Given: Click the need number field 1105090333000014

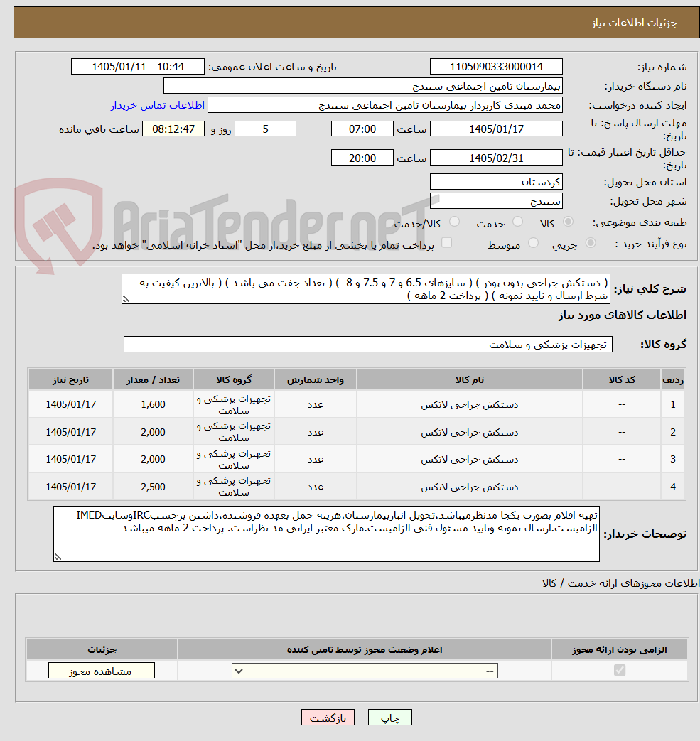Looking at the screenshot, I should pyautogui.click(x=496, y=67).
